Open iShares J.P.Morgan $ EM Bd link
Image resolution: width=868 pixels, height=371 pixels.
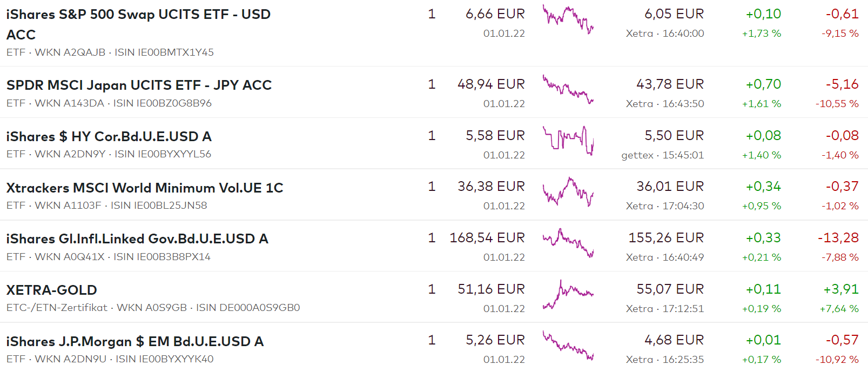[x=134, y=341]
